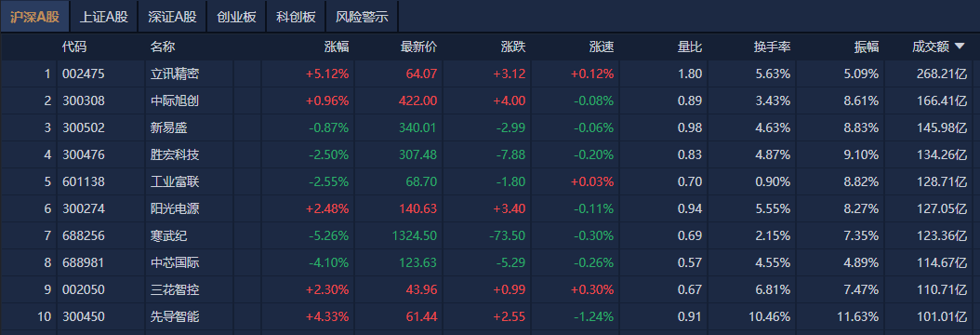Sort by the 最新价 column header
980x335 pixels.
tap(418, 47)
